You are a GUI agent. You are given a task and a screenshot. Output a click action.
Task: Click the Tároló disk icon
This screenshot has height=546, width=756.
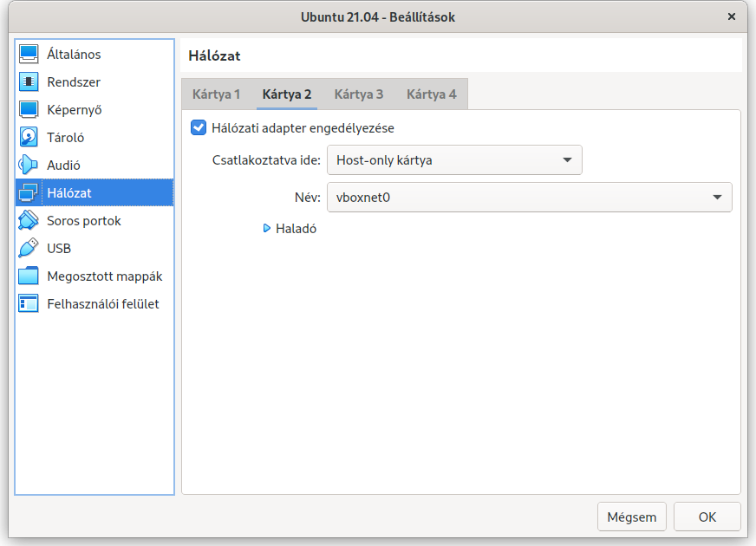[29, 137]
